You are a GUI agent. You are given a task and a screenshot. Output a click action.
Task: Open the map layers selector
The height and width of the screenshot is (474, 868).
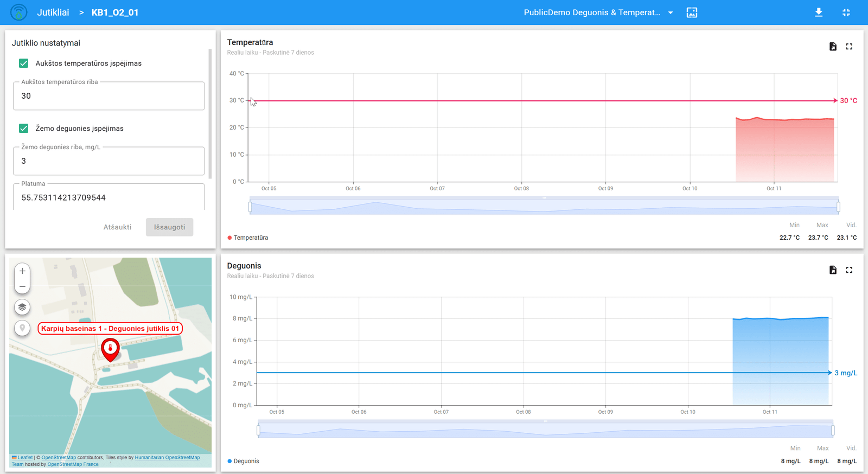(22, 307)
